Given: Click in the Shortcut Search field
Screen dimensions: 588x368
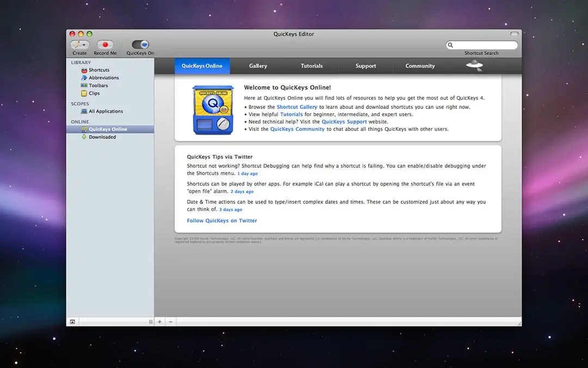Looking at the screenshot, I should pos(485,45).
